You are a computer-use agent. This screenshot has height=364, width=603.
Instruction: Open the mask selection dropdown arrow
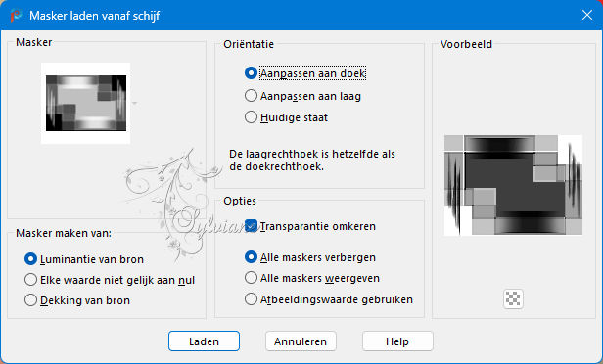pyautogui.click(x=135, y=103)
